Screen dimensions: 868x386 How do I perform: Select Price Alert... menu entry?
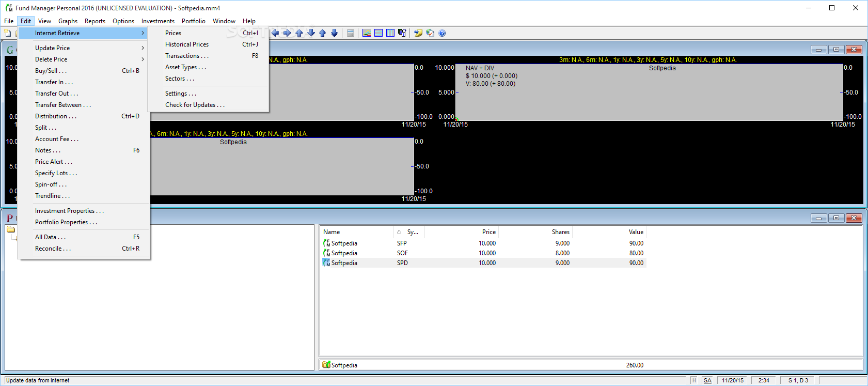coord(84,162)
